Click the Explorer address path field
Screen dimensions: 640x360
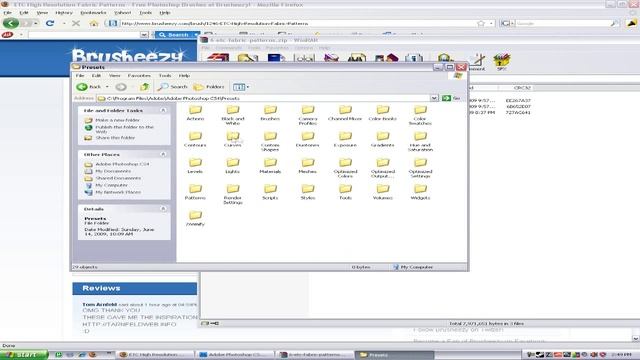point(264,98)
